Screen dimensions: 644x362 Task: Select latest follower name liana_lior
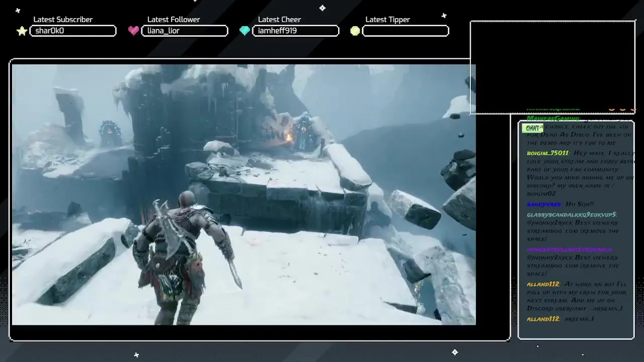164,31
